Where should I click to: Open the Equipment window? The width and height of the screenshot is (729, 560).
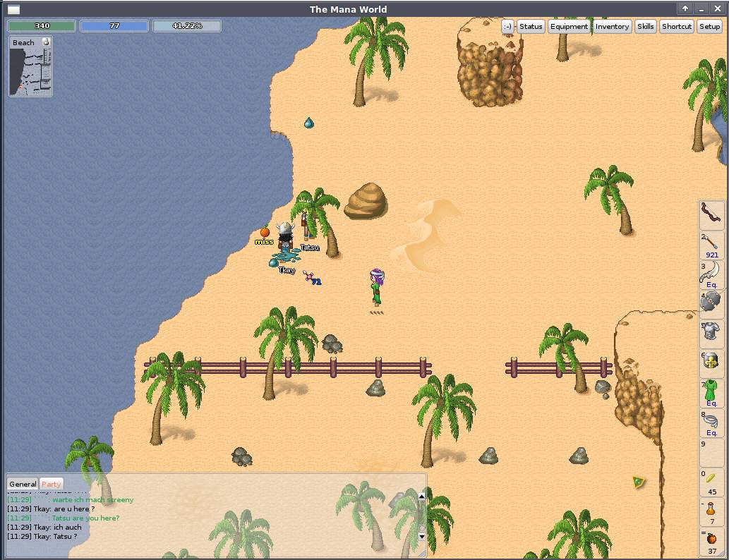pyautogui.click(x=569, y=27)
